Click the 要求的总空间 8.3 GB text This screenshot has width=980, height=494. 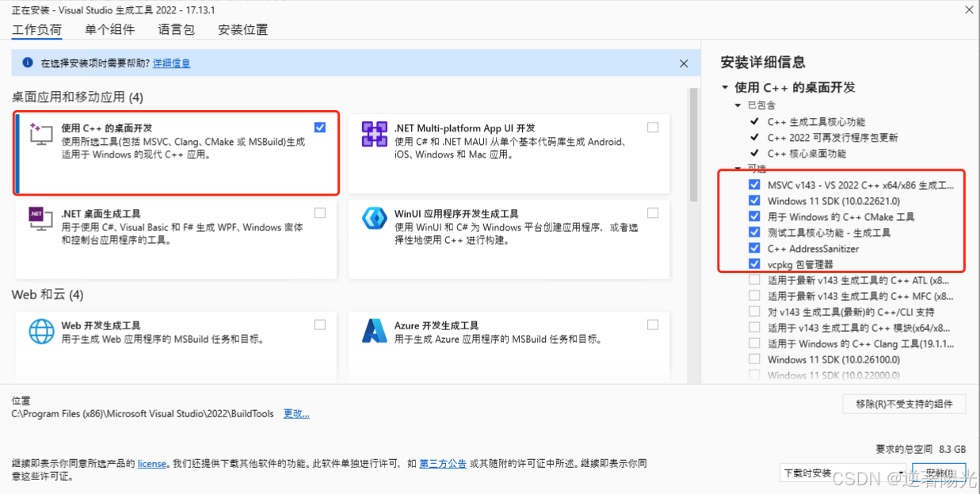point(921,448)
